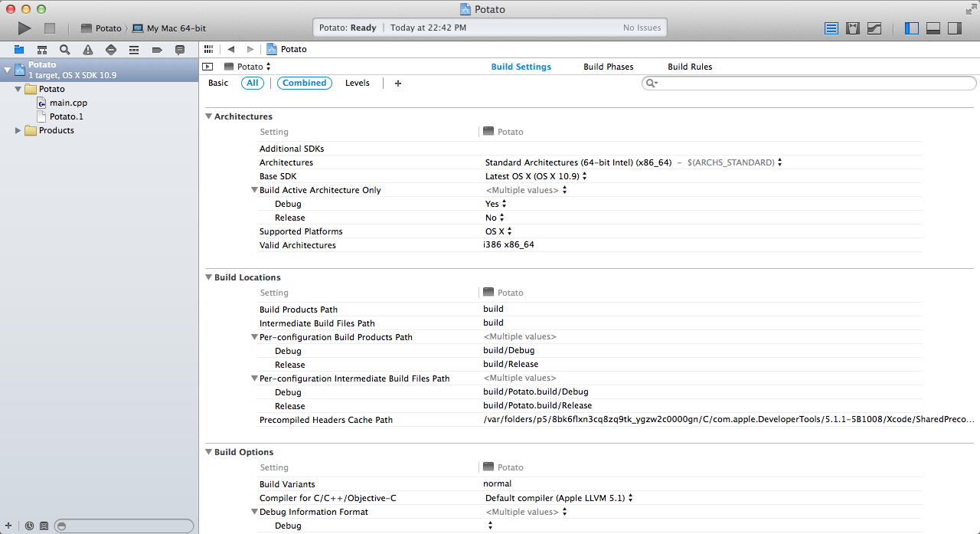Go forward in editor history
This screenshot has height=534, width=980.
(250, 49)
